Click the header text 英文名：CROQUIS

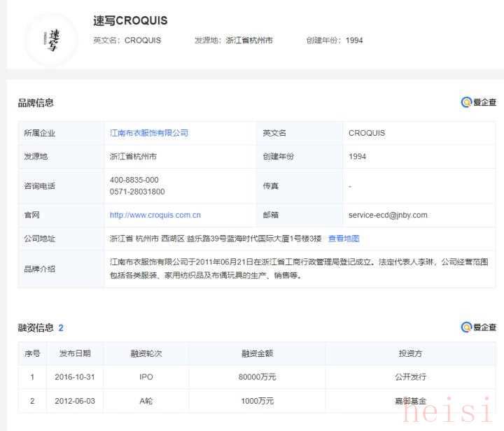(127, 41)
